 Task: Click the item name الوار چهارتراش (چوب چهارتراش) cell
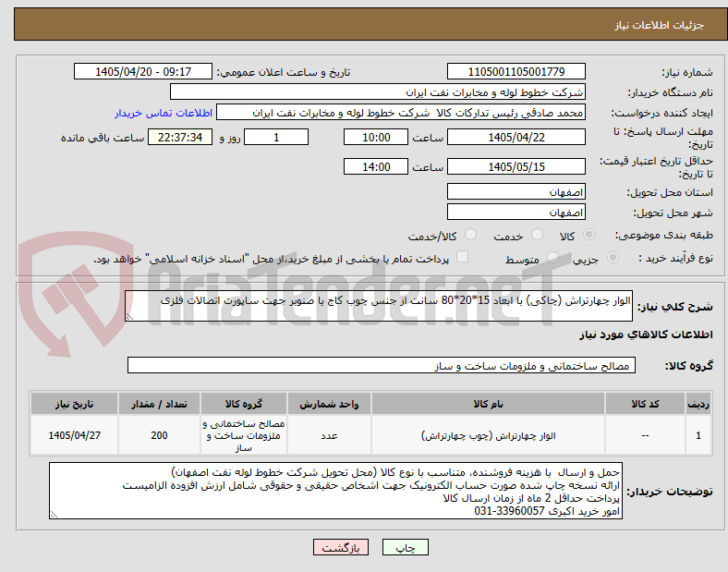coord(488,435)
